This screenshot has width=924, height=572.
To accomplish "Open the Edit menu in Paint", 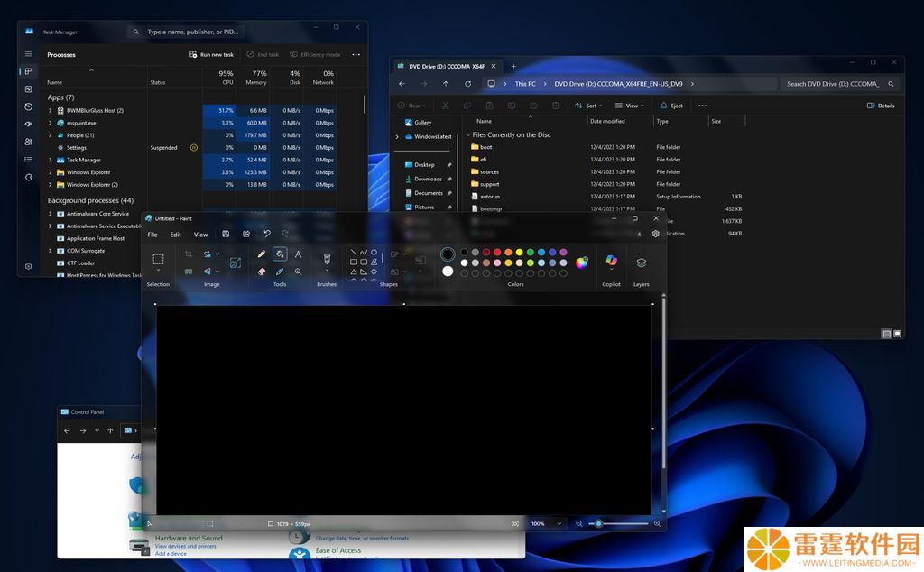I will pos(176,235).
